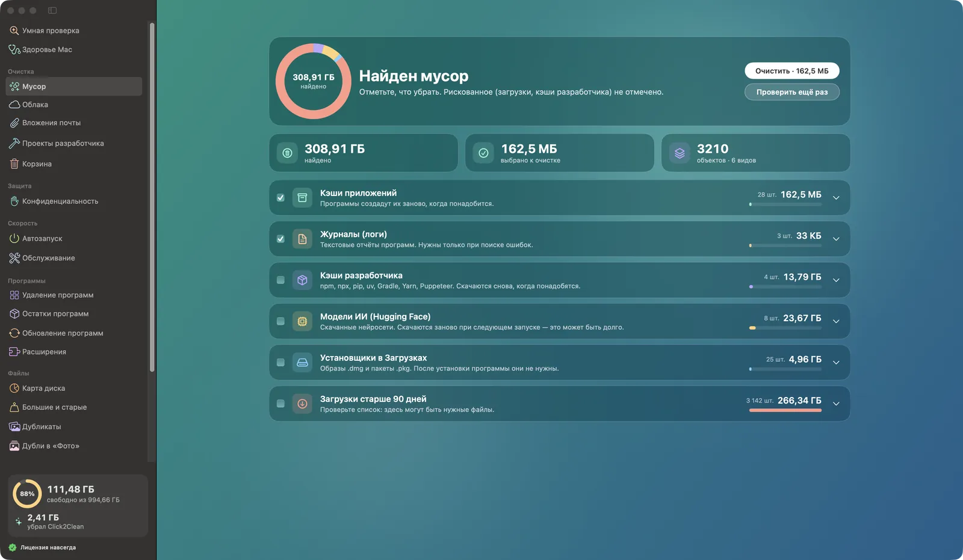The image size is (963, 560).
Task: Click the Очистить · 162,5 МБ button
Action: click(792, 71)
